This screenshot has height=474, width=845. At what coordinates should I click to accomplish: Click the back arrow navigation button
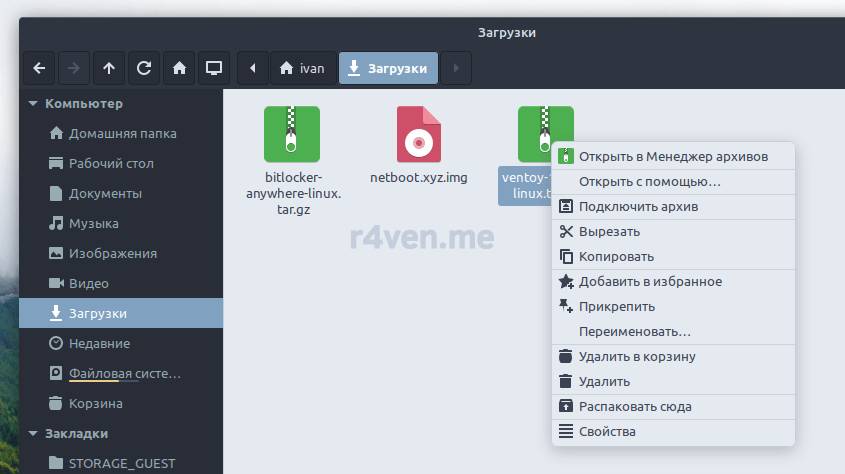point(39,68)
